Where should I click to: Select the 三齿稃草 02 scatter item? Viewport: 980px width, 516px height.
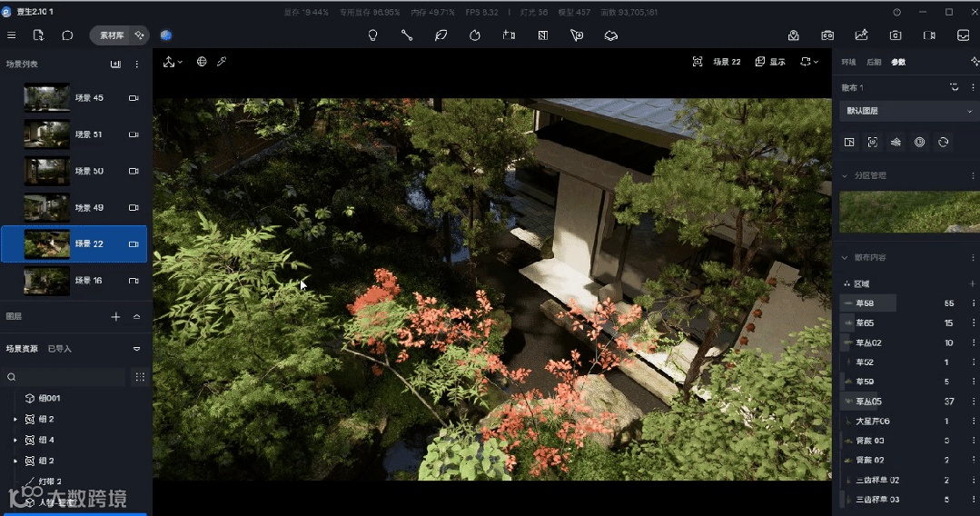pyautogui.click(x=876, y=481)
